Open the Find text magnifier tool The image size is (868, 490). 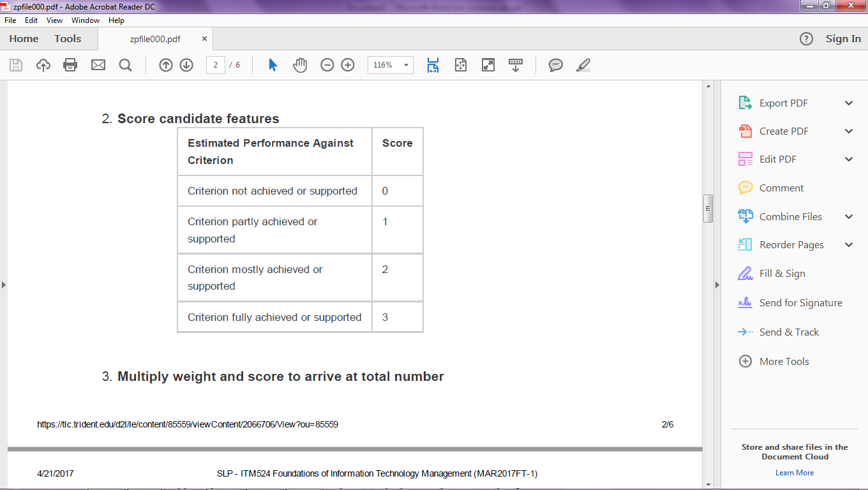[x=125, y=65]
